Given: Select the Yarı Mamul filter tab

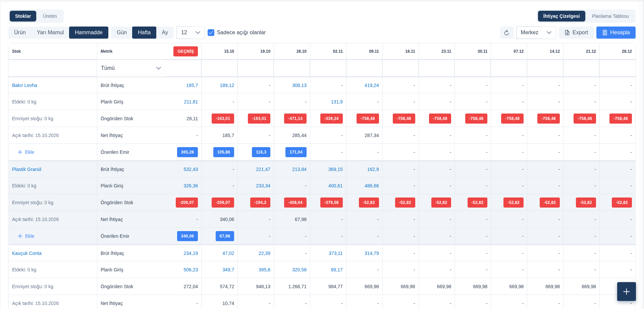Looking at the screenshot, I should point(50,33).
